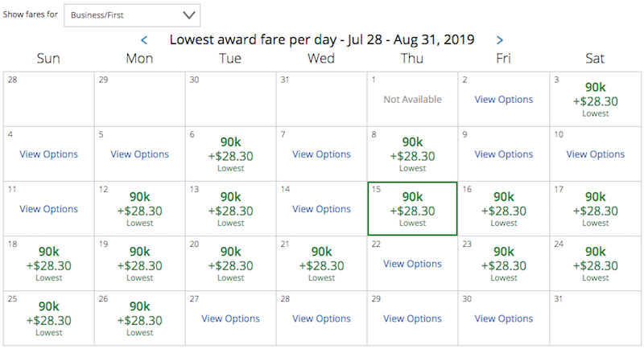View Options for Wednesday August 14
The height and width of the screenshot is (349, 644).
[x=321, y=209]
